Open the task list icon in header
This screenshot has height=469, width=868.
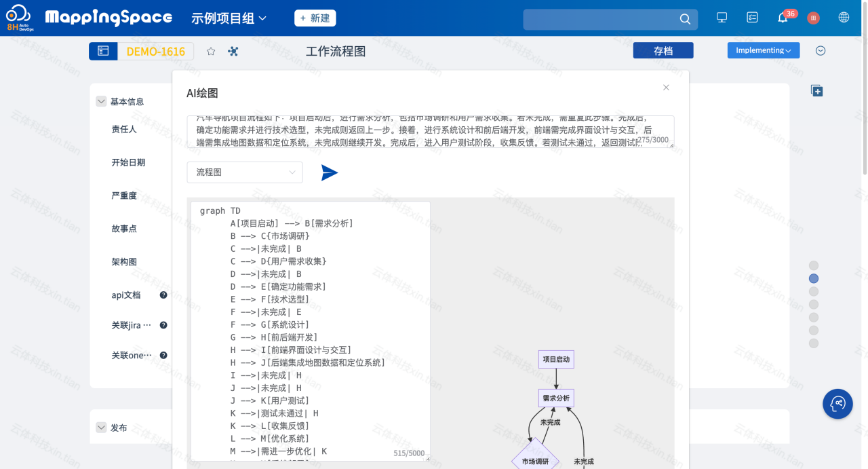tap(752, 18)
